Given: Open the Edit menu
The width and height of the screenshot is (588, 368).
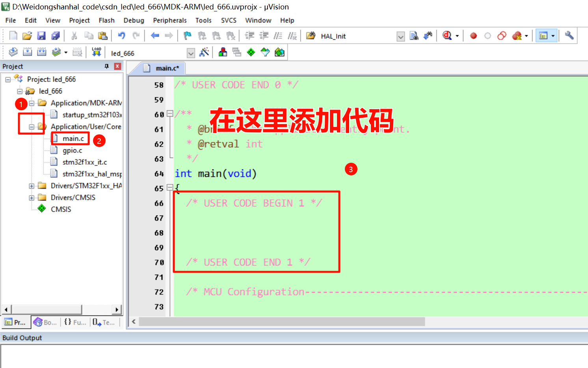Looking at the screenshot, I should click(30, 20).
